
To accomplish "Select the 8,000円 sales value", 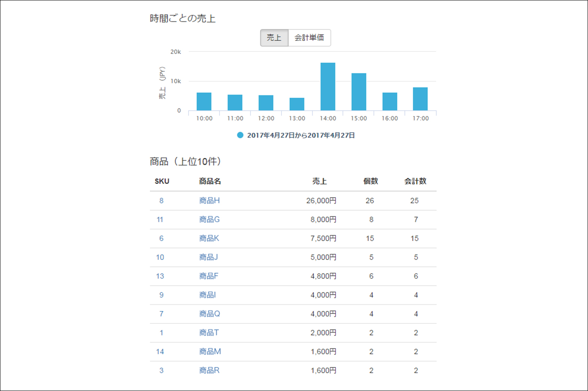I will pos(323,220).
